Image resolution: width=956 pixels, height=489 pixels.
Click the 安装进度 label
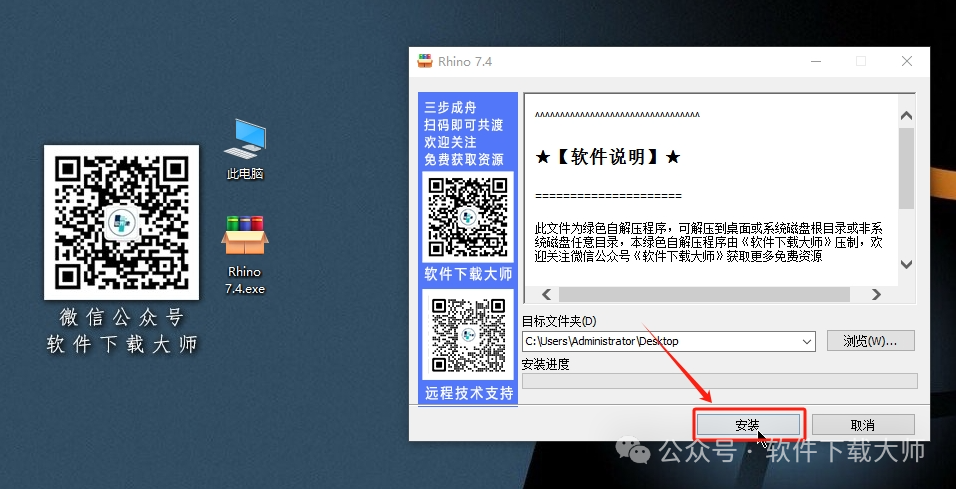click(546, 364)
